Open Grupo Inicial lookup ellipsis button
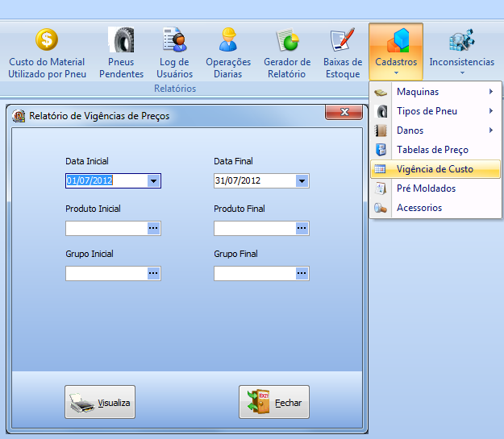 click(153, 274)
